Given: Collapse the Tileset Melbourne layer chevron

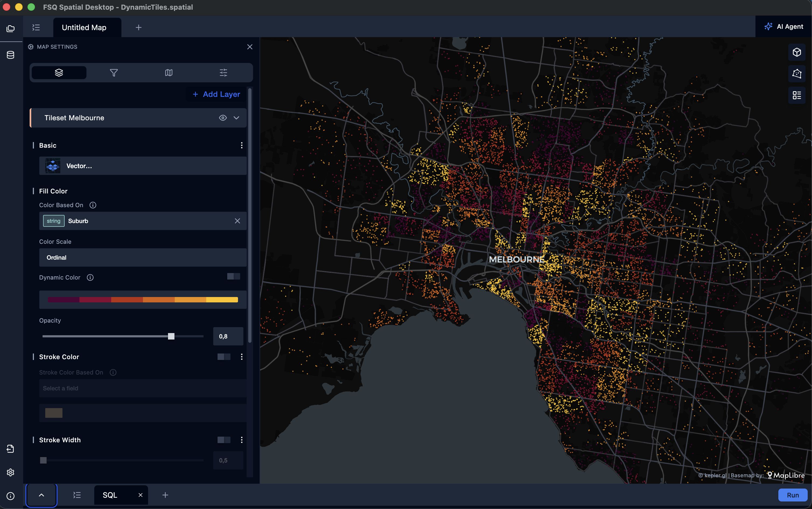Looking at the screenshot, I should tap(236, 118).
